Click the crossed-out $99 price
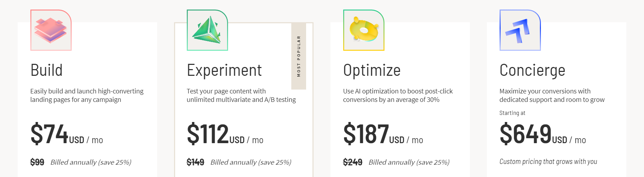This screenshot has height=177, width=644. tap(37, 162)
